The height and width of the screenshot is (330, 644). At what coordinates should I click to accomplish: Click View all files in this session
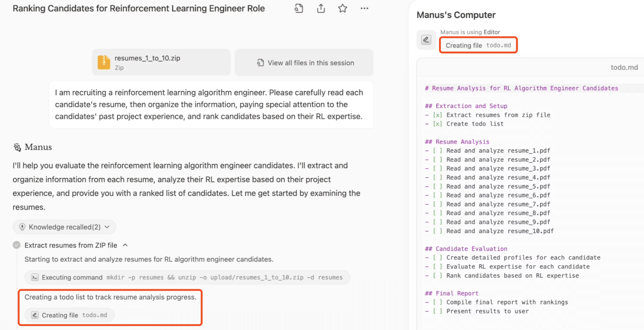click(304, 63)
